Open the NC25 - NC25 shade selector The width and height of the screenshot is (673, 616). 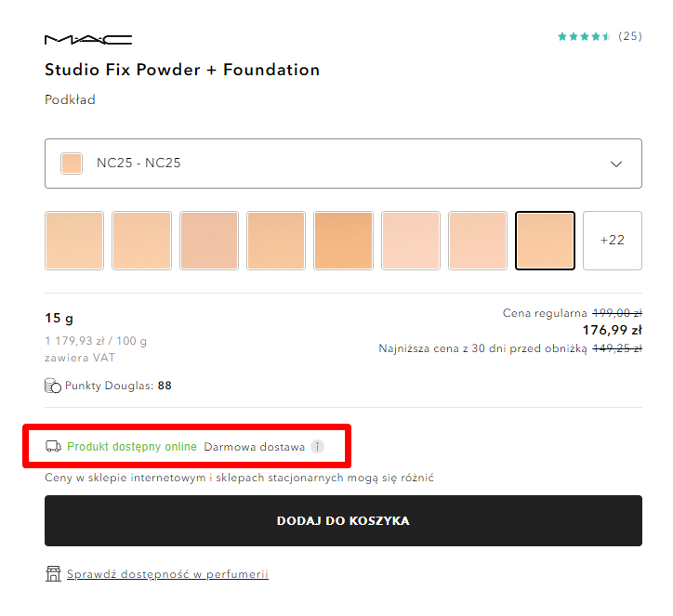(343, 164)
